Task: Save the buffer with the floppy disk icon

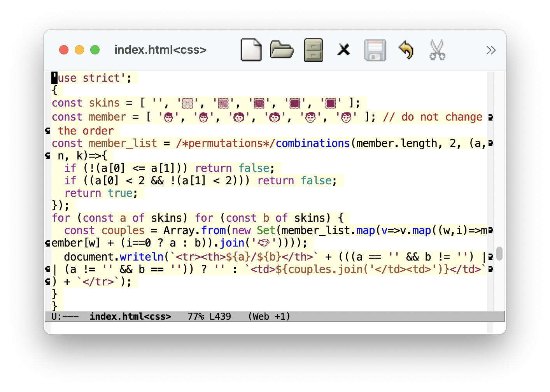Action: pos(375,50)
